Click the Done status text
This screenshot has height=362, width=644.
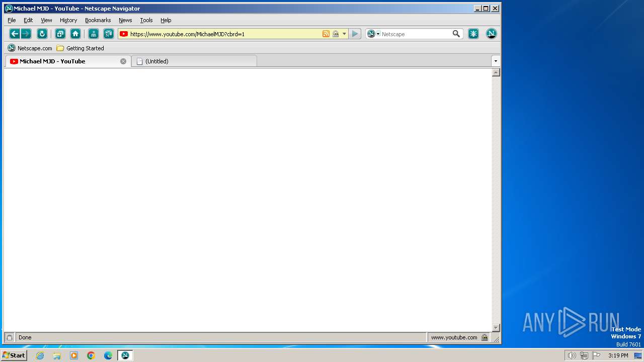tap(25, 337)
